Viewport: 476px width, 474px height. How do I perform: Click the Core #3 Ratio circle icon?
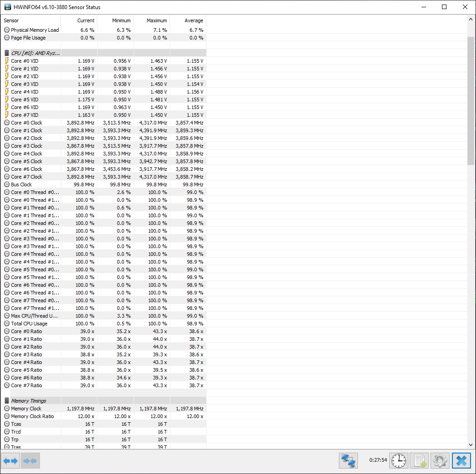click(7, 354)
